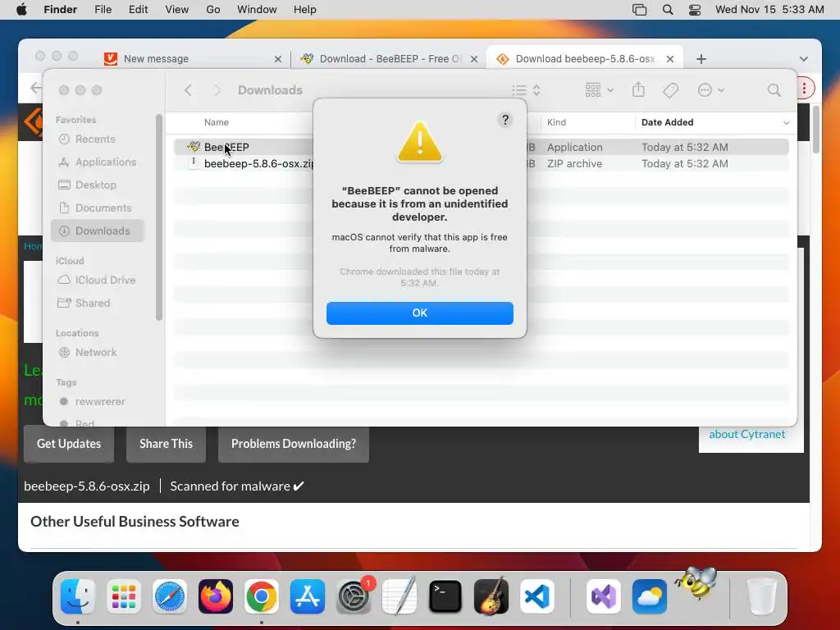Image resolution: width=840 pixels, height=630 pixels.
Task: Click the Finder Edit Tags icon
Action: 671,90
